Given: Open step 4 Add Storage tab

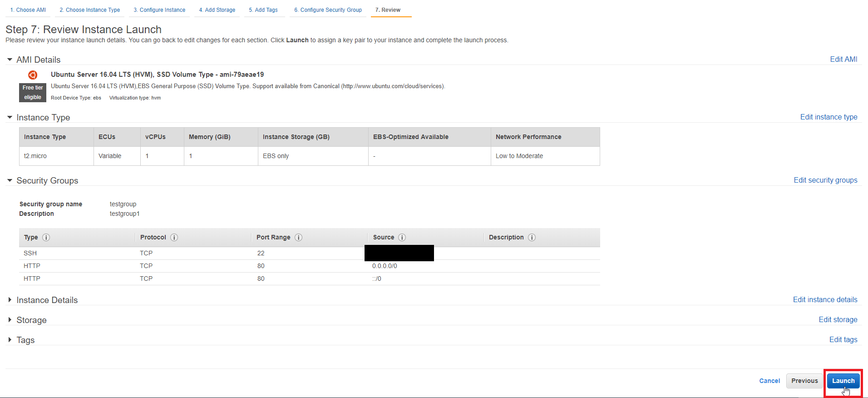Looking at the screenshot, I should tap(217, 10).
